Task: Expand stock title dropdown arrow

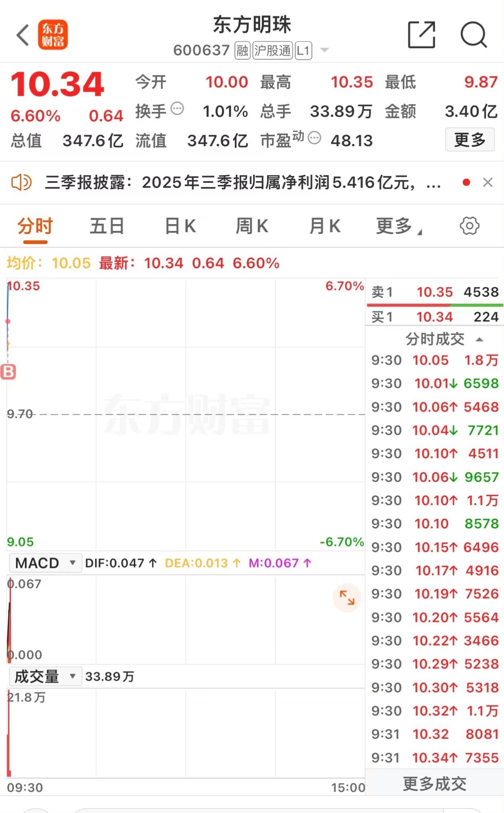Action: click(324, 50)
